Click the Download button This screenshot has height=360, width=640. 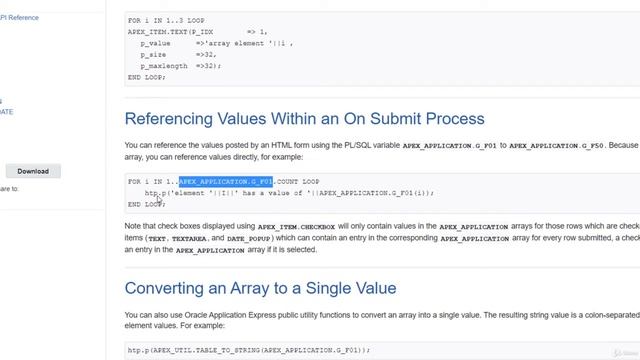[33, 171]
